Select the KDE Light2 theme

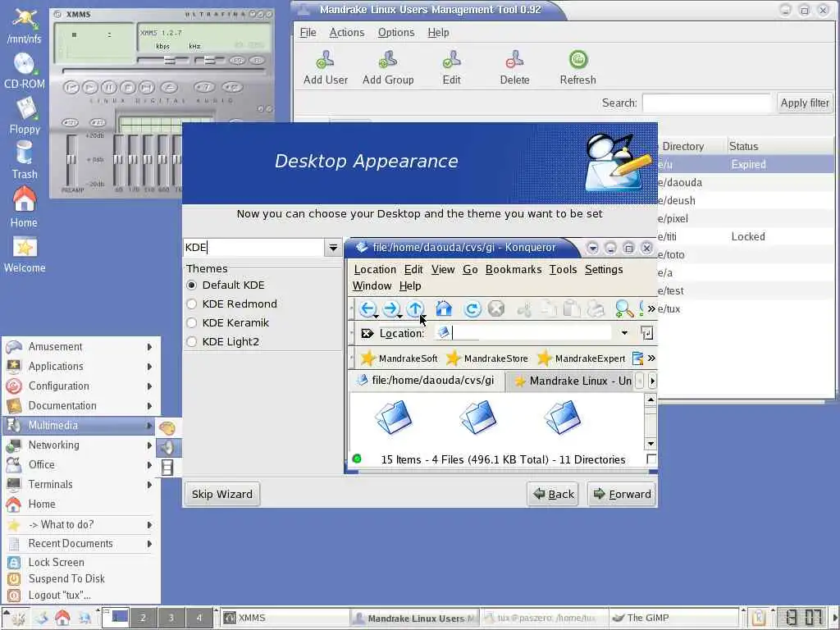[x=191, y=341]
